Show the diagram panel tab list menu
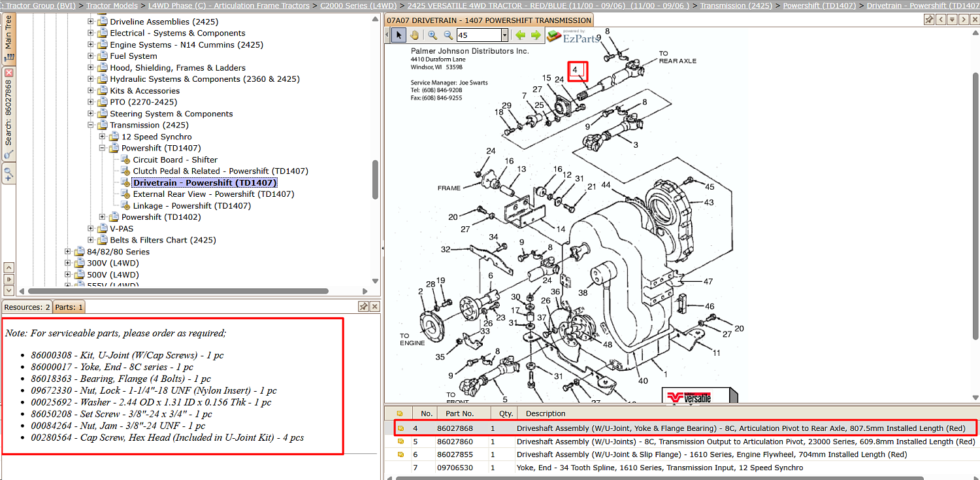Viewport: 980px width, 480px height. pyautogui.click(x=953, y=20)
